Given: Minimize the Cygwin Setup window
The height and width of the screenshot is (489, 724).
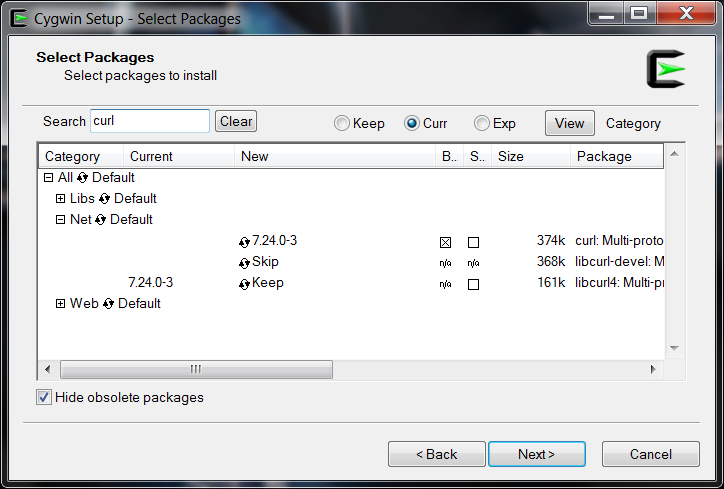Looking at the screenshot, I should pyautogui.click(x=607, y=13).
